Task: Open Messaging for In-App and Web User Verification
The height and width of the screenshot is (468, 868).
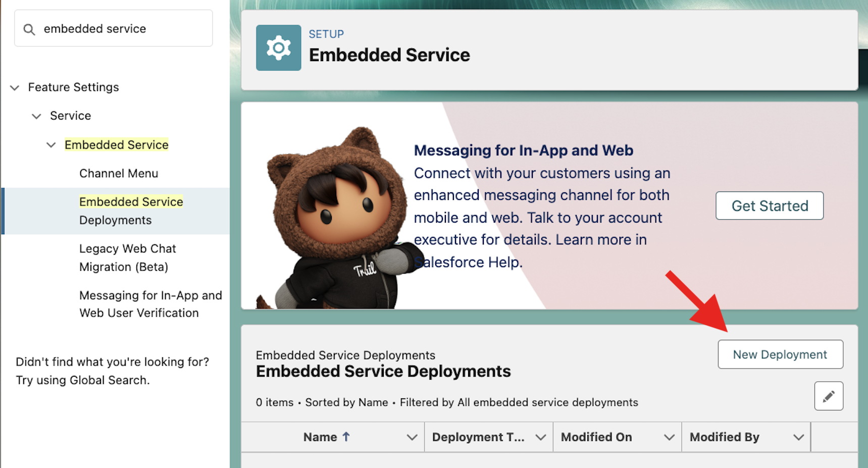Action: (150, 304)
